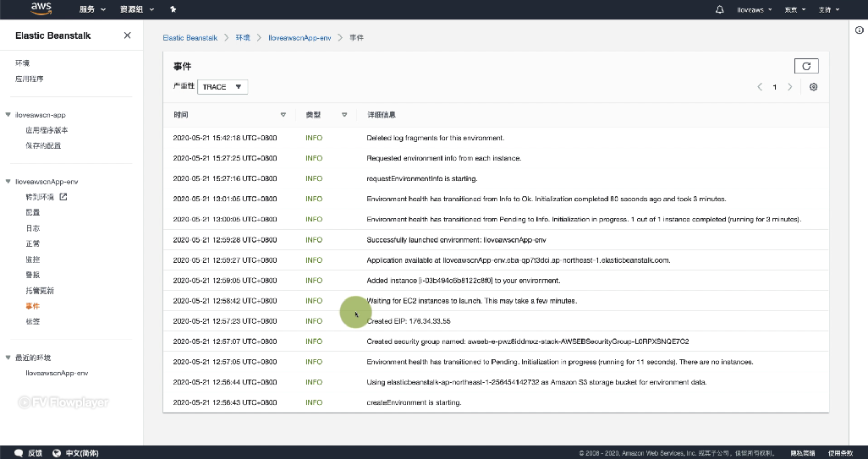Go to previous events page arrow
Image resolution: width=868 pixels, height=459 pixels.
point(760,87)
